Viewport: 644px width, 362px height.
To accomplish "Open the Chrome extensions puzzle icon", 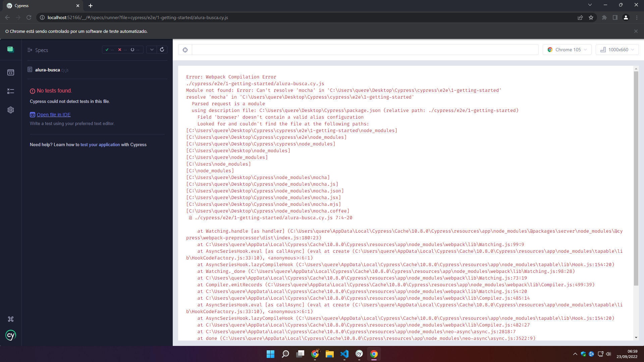I will (604, 17).
